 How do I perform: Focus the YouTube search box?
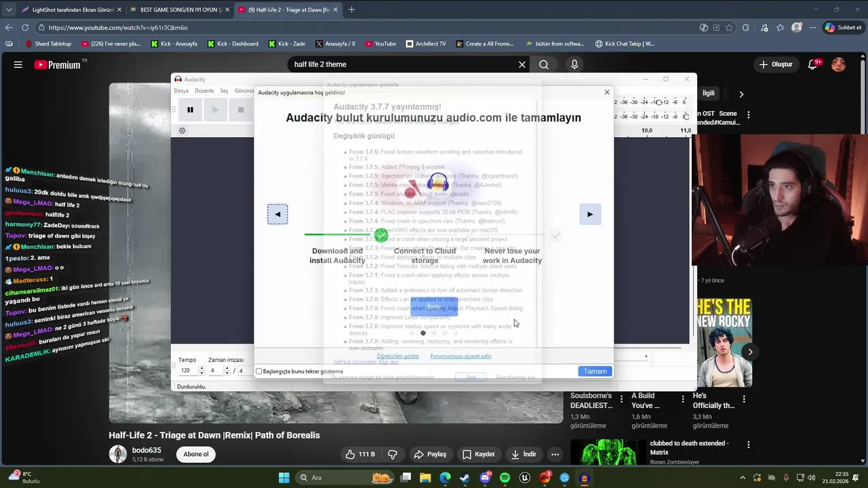tap(400, 64)
